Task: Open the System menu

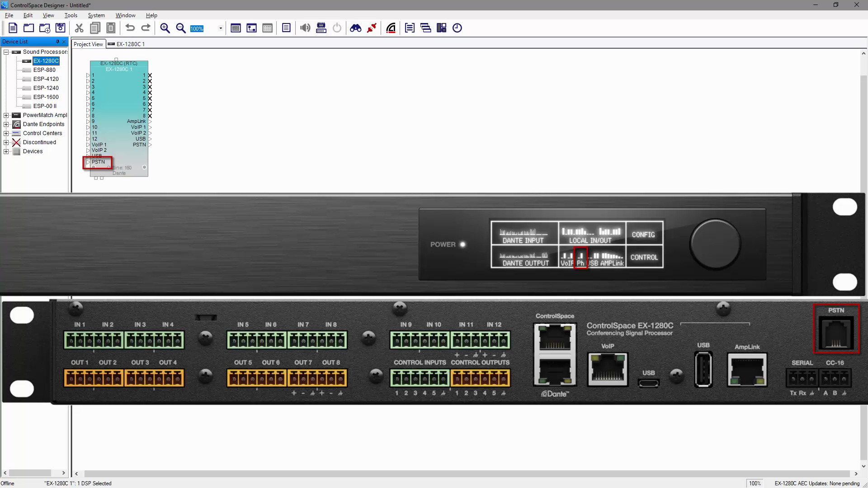Action: (x=96, y=15)
